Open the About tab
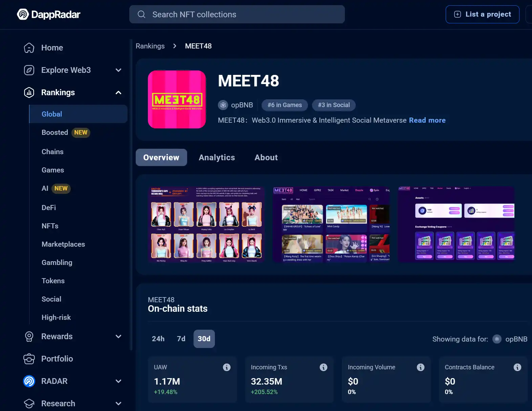The height and width of the screenshot is (411, 532). [266, 158]
